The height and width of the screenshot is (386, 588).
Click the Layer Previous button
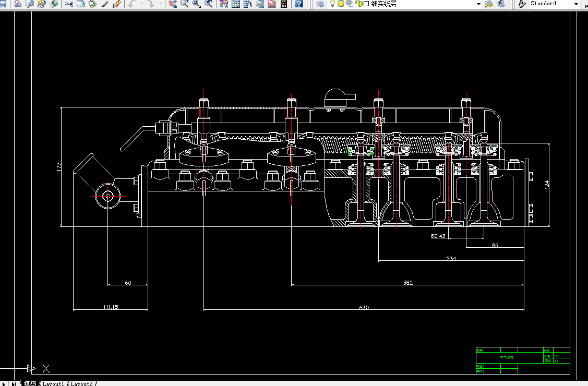pos(501,4)
